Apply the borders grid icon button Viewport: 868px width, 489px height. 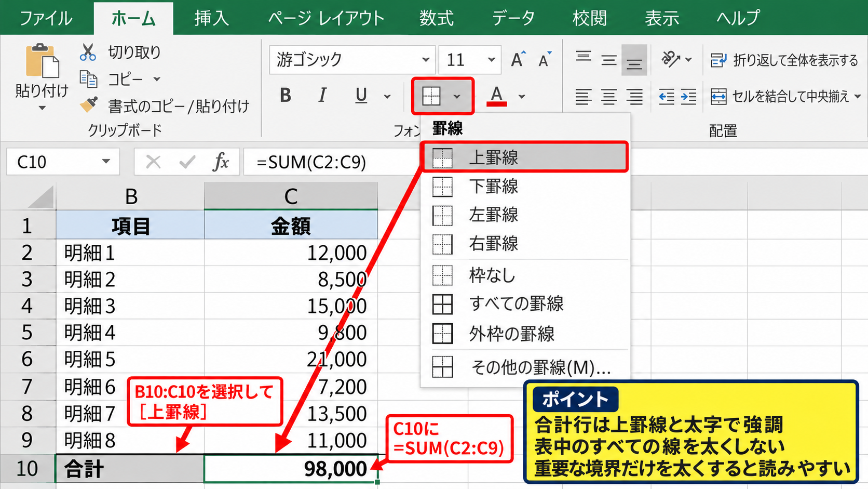click(431, 96)
